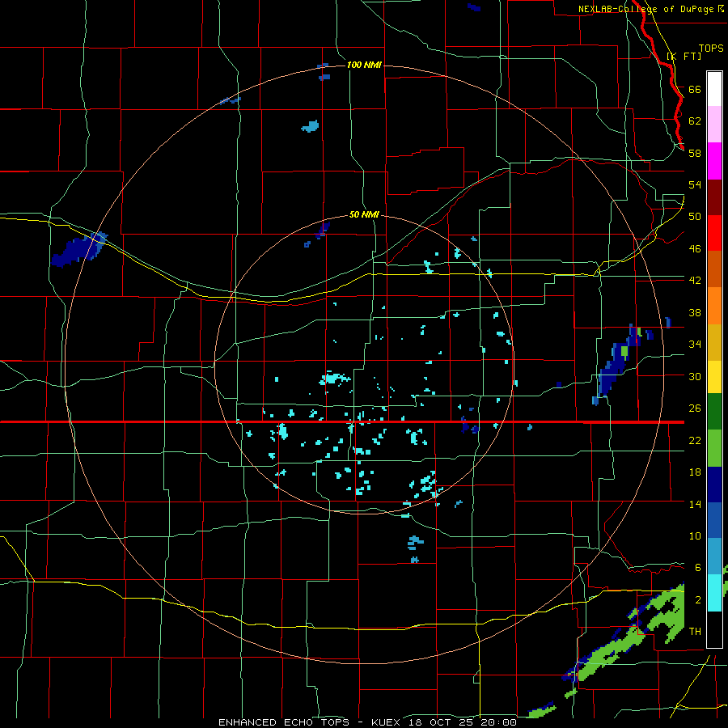Select the bright red swatch between 50 and 46

pos(714,233)
